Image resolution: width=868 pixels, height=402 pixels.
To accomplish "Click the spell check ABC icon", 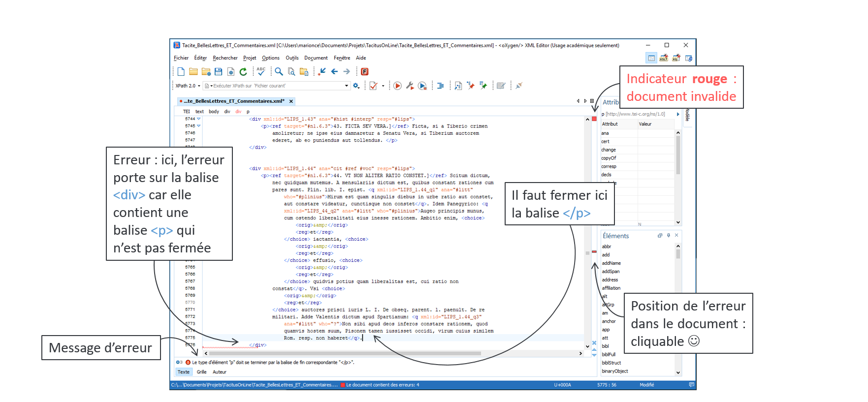I will click(x=261, y=72).
